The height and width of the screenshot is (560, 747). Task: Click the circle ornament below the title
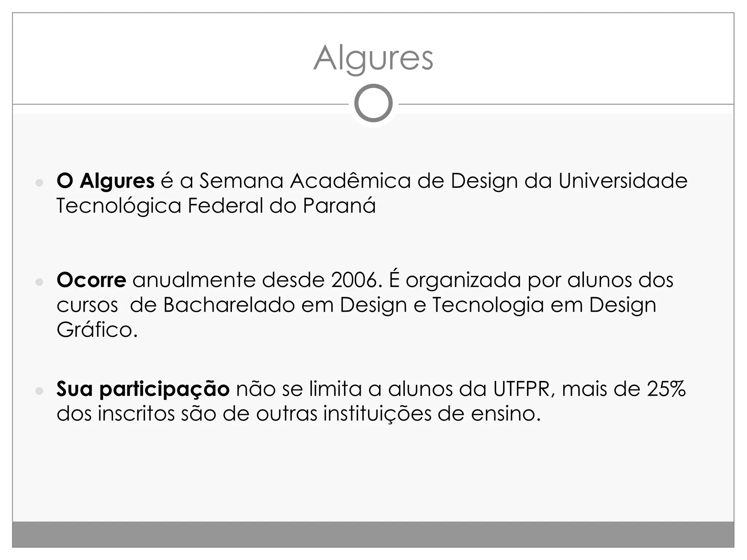pyautogui.click(x=373, y=103)
